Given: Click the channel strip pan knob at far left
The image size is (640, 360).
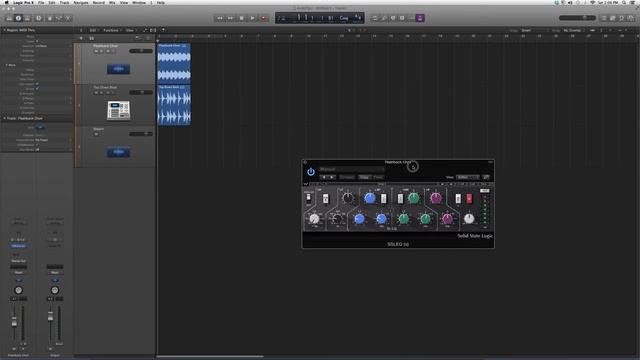Looking at the screenshot, I should pos(18,290).
